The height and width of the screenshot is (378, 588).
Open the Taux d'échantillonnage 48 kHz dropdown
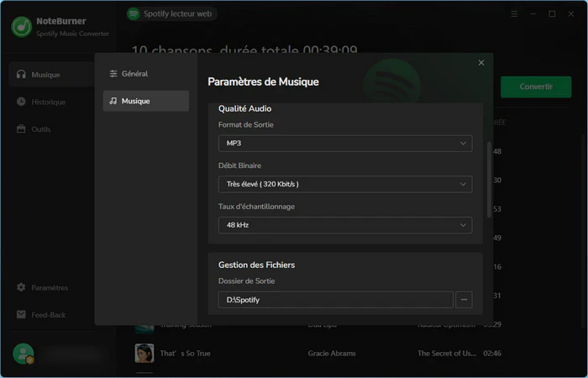pos(345,225)
